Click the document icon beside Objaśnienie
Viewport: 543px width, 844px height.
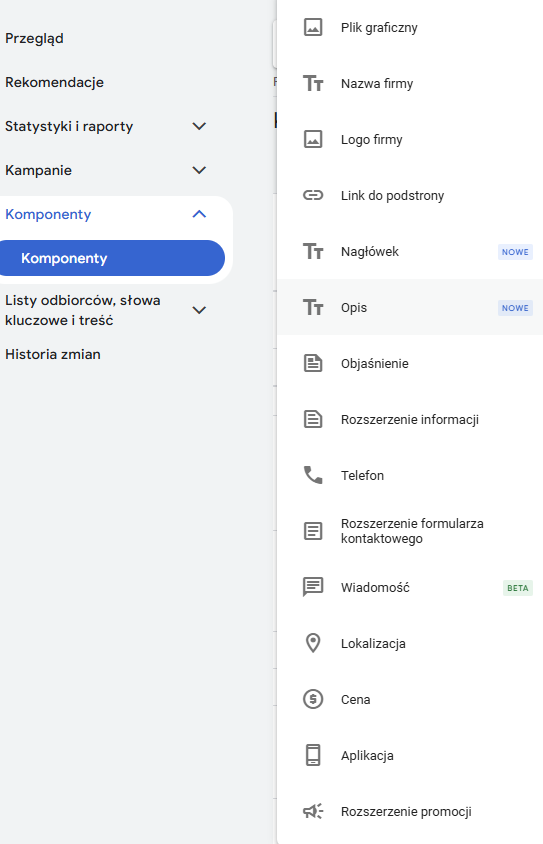tap(313, 363)
